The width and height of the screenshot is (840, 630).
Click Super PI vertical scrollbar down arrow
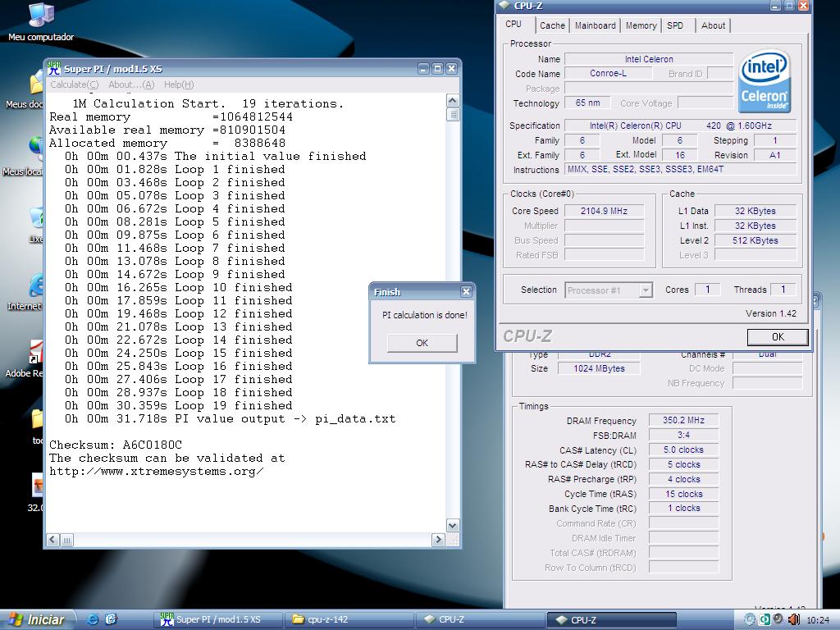pyautogui.click(x=453, y=526)
